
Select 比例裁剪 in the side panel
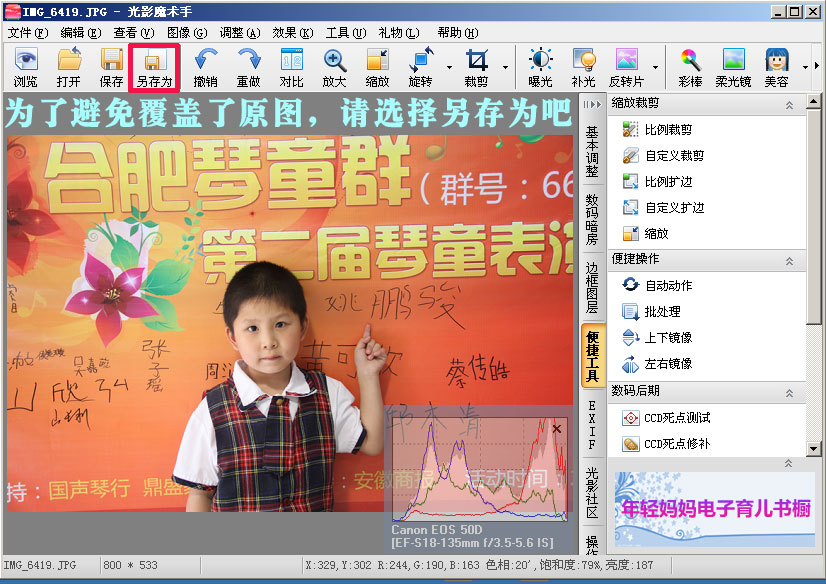657,130
